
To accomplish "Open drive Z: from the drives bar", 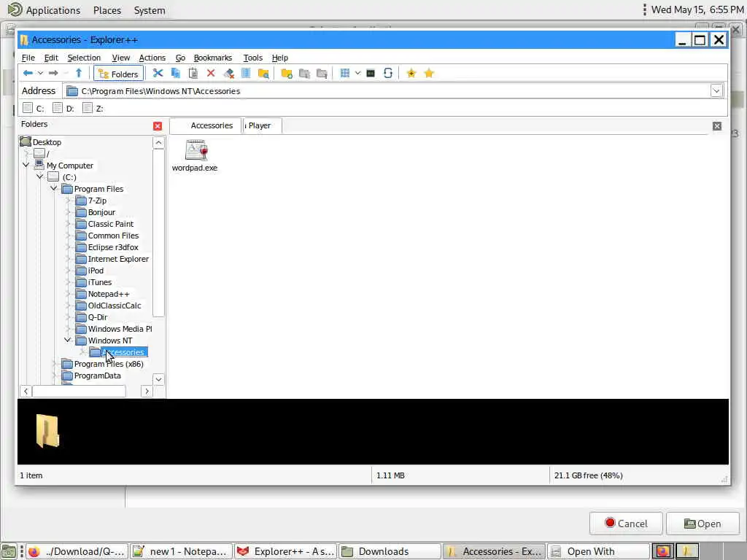I will coord(93,108).
